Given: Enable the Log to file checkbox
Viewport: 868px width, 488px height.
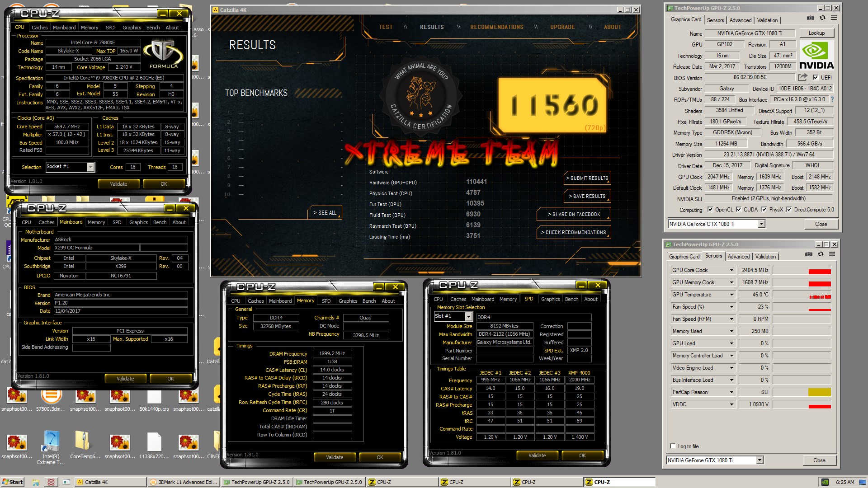Looking at the screenshot, I should pyautogui.click(x=673, y=446).
